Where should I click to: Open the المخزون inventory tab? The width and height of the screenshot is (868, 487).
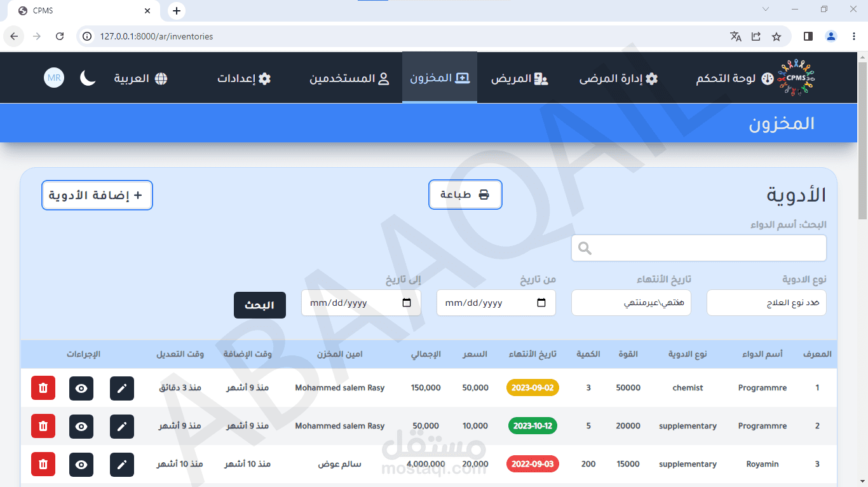pyautogui.click(x=440, y=78)
